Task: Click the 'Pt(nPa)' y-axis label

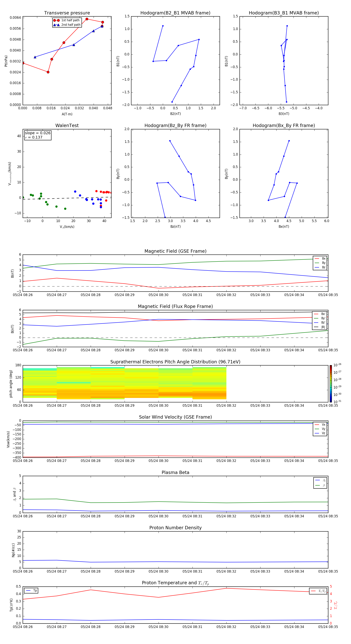Action: point(6,61)
